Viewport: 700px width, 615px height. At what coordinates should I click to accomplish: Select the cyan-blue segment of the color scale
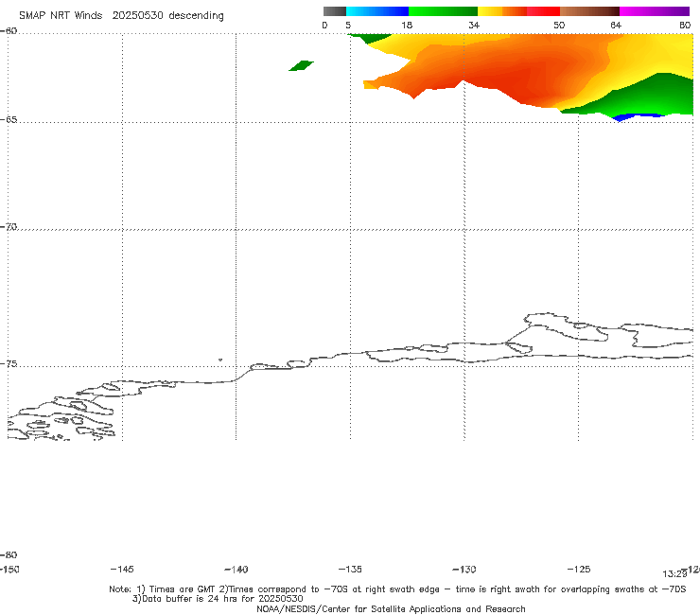tap(377, 11)
